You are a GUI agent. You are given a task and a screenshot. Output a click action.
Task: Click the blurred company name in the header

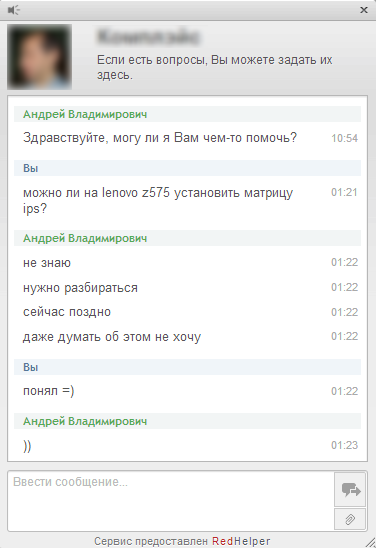pos(148,37)
